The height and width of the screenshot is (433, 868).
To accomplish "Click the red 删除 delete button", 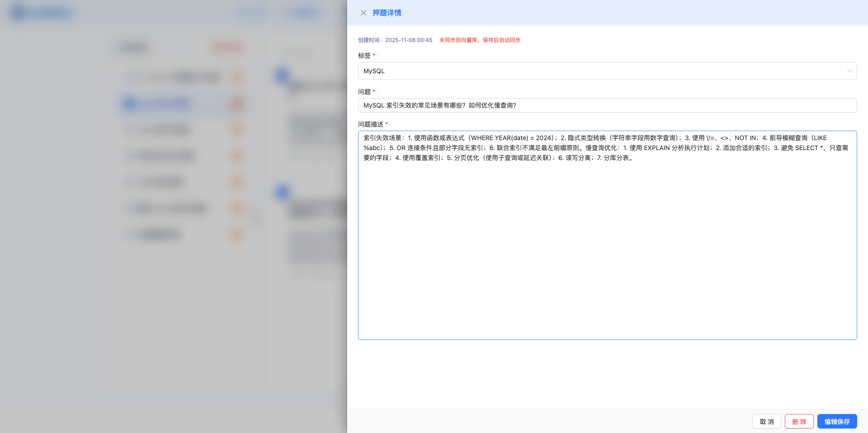I will coord(799,421).
